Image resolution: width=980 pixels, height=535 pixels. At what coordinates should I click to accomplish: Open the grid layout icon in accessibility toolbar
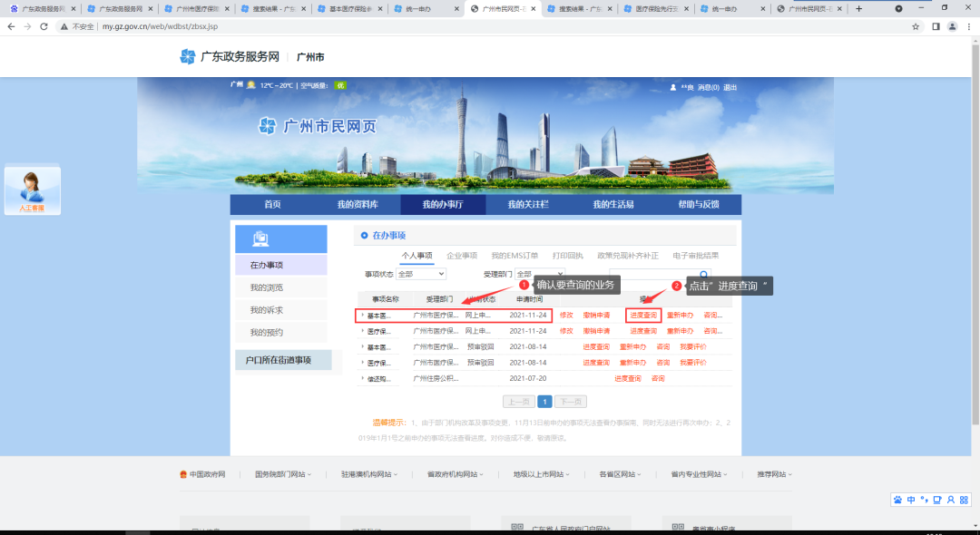pyautogui.click(x=964, y=500)
